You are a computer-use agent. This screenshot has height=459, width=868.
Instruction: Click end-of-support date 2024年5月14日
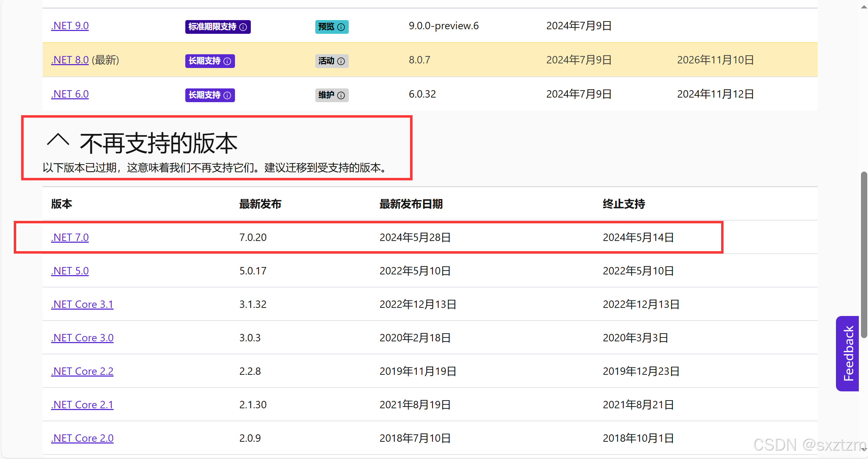point(638,237)
